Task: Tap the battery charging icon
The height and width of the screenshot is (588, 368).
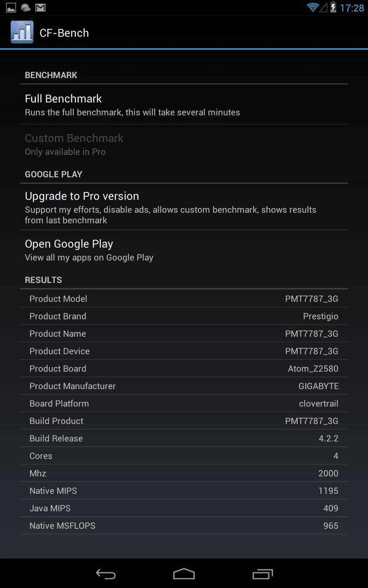Action: pyautogui.click(x=333, y=7)
